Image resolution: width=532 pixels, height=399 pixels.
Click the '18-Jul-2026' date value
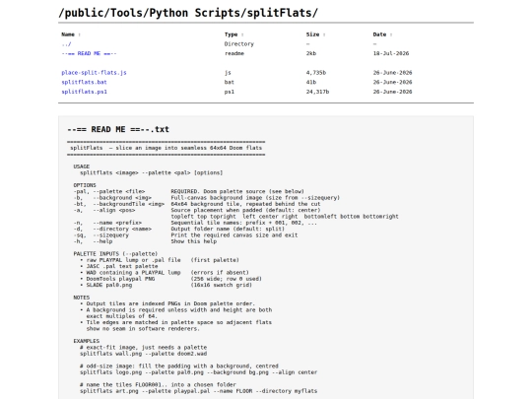pos(391,53)
